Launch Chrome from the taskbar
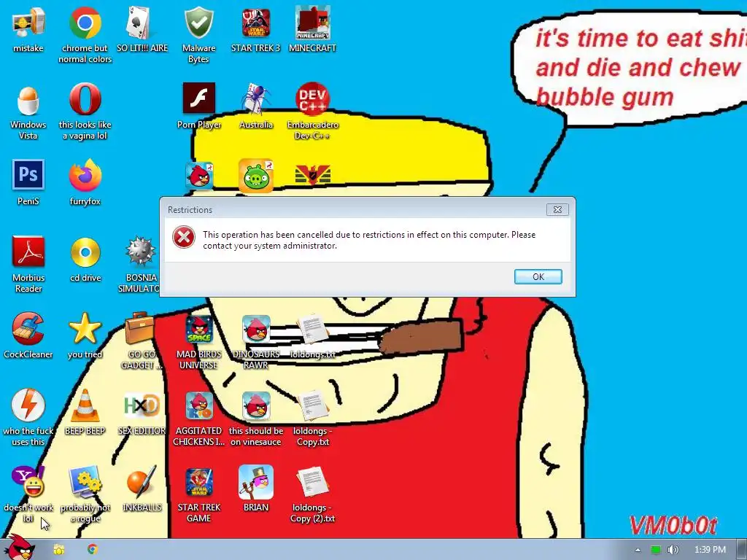Screen dimensions: 747x560 93,550
